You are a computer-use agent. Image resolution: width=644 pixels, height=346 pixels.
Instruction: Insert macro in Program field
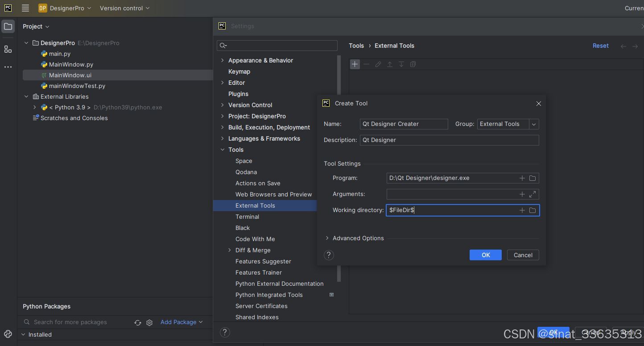522,178
